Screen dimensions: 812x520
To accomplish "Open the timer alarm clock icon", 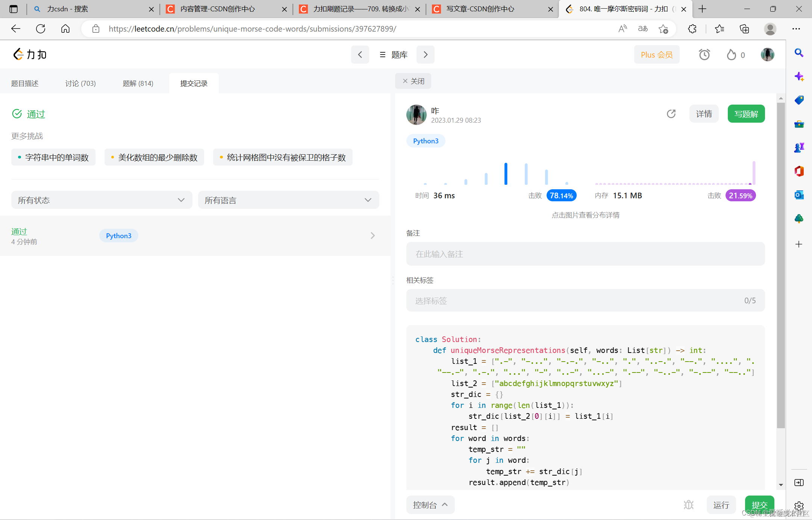I will [704, 55].
